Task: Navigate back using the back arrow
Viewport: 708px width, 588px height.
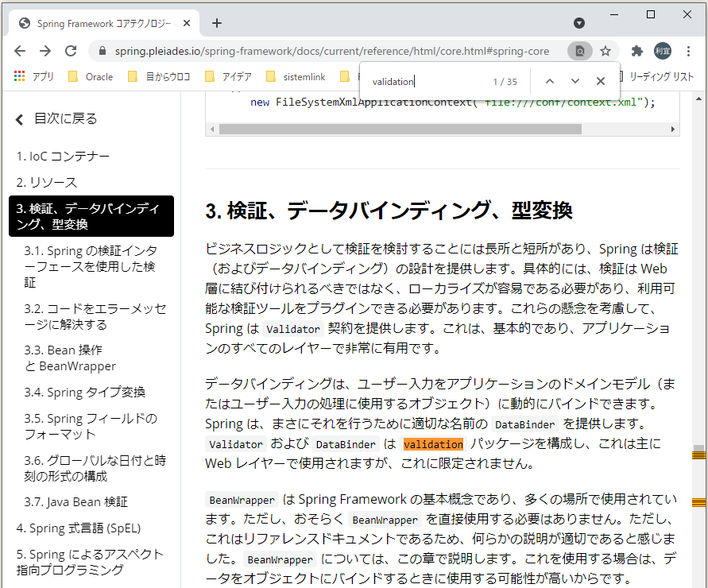Action: [x=19, y=50]
